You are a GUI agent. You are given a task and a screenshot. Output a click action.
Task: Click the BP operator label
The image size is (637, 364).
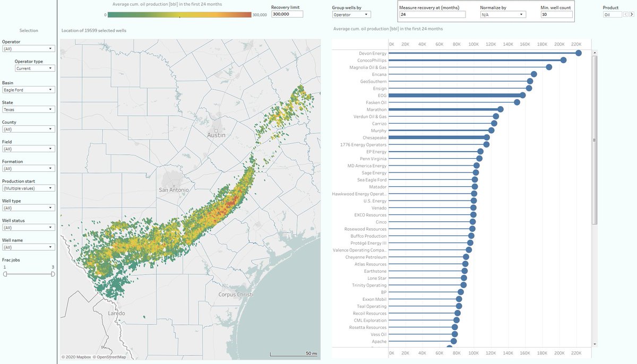[x=384, y=292]
